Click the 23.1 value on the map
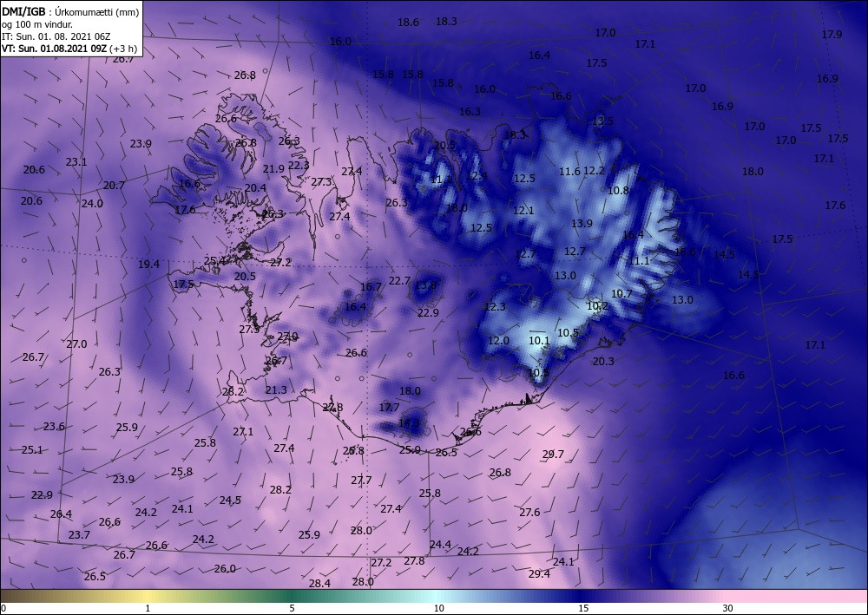The height and width of the screenshot is (615, 868). tap(76, 162)
